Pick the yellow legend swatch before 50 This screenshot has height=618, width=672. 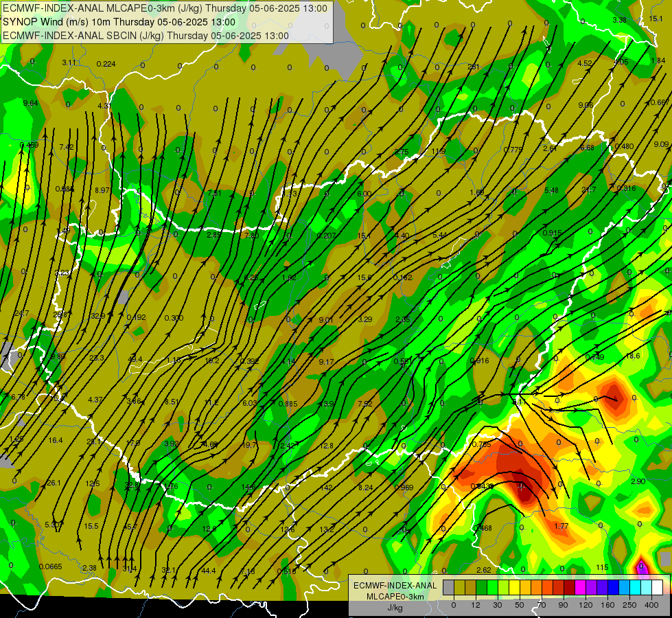515,587
